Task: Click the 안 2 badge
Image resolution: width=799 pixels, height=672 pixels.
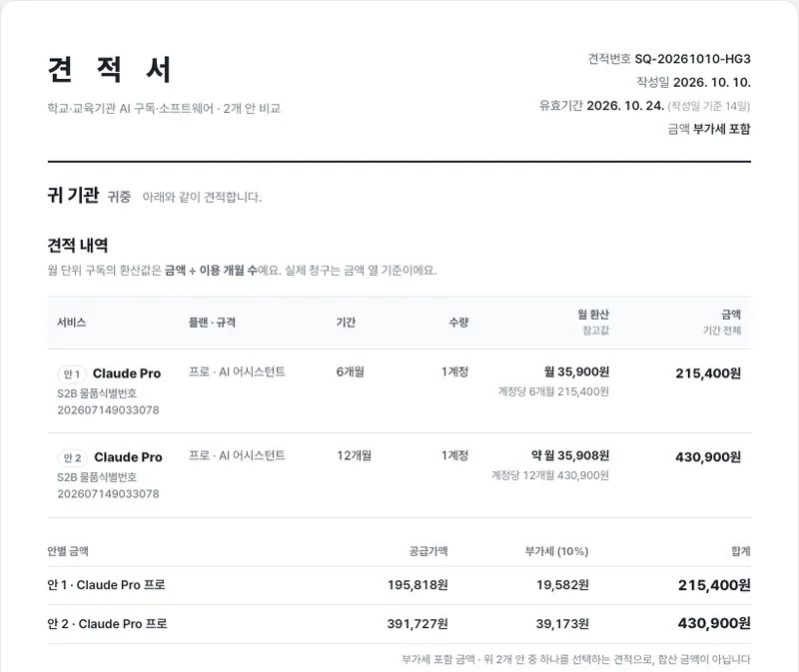Action: 72,458
